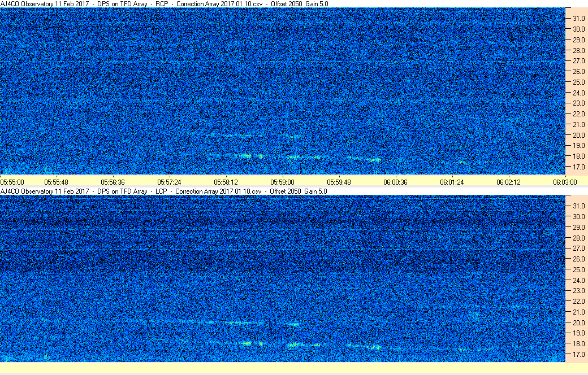Screen dimensions: 588x375
Task: Select 27.0 frequency label on RCP panel
Action: (578, 60)
